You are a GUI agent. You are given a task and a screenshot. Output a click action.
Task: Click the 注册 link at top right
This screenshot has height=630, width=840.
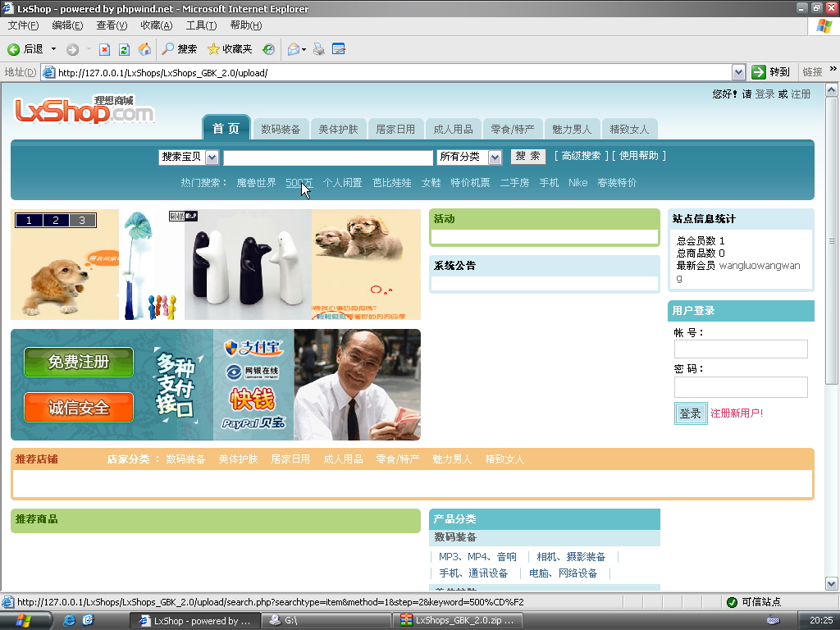(801, 94)
